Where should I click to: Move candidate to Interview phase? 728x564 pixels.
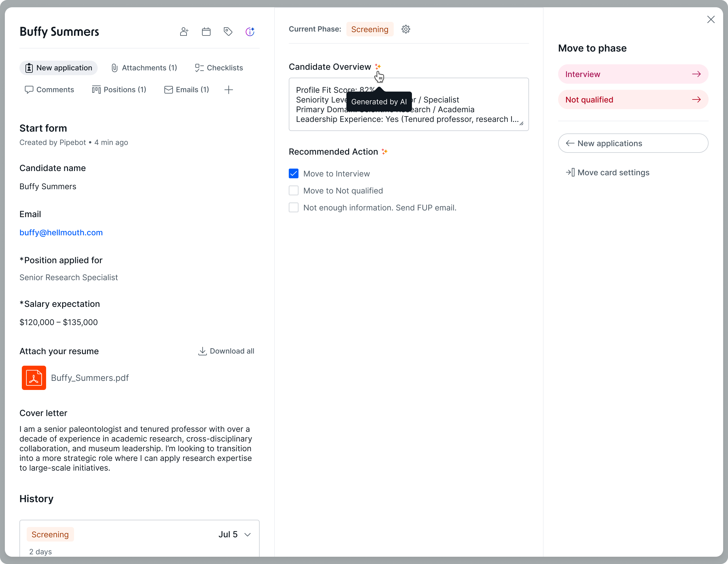pyautogui.click(x=633, y=74)
